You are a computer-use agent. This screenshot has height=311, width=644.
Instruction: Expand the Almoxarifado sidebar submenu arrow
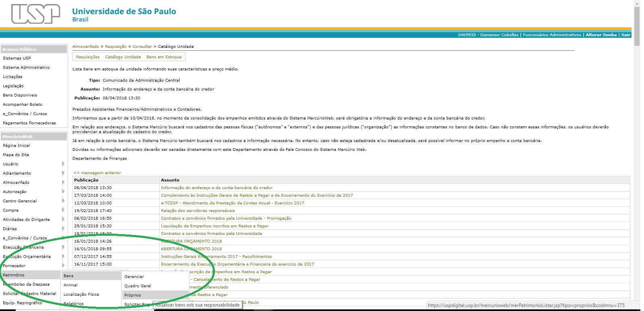[63, 182]
